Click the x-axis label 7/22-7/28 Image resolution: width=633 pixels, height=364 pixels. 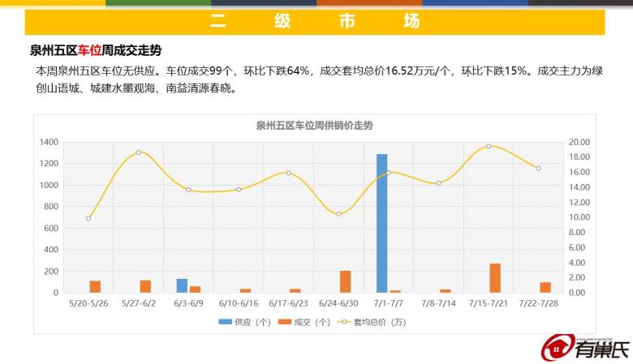539,303
